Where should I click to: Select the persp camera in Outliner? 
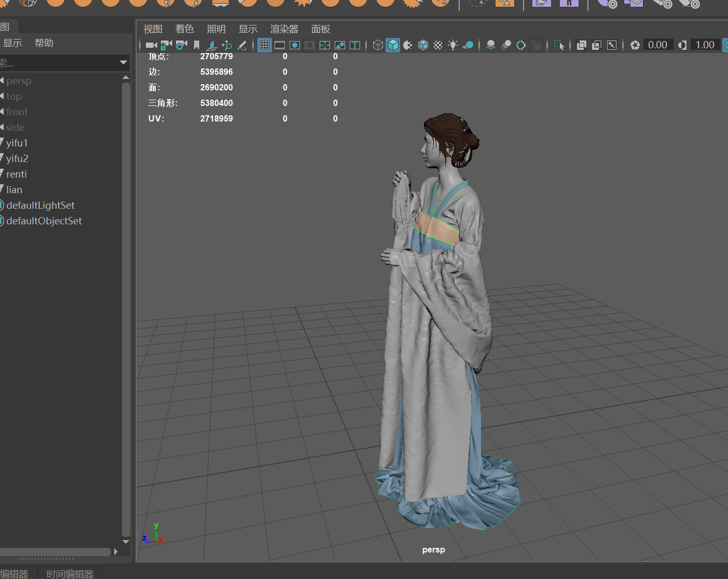click(19, 81)
